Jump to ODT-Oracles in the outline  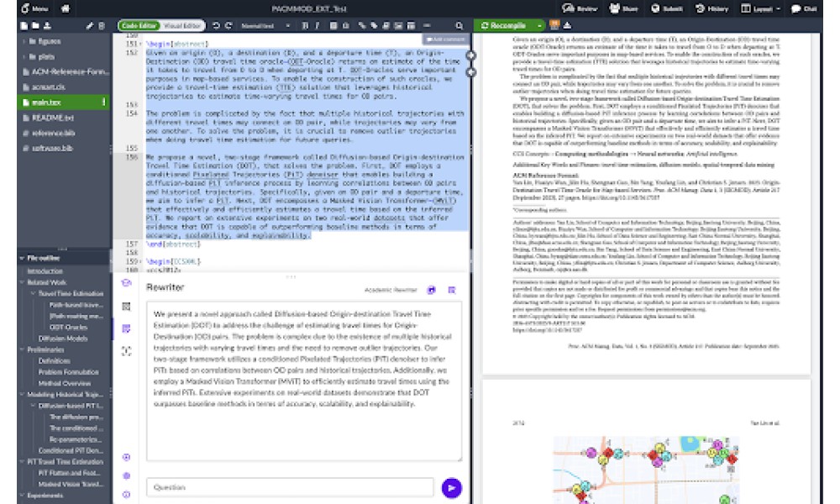click(x=68, y=328)
